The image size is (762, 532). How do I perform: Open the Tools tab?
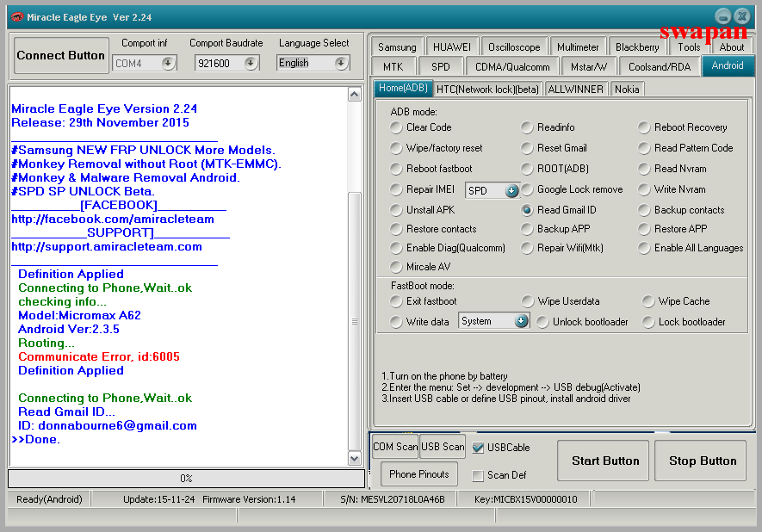coord(689,47)
